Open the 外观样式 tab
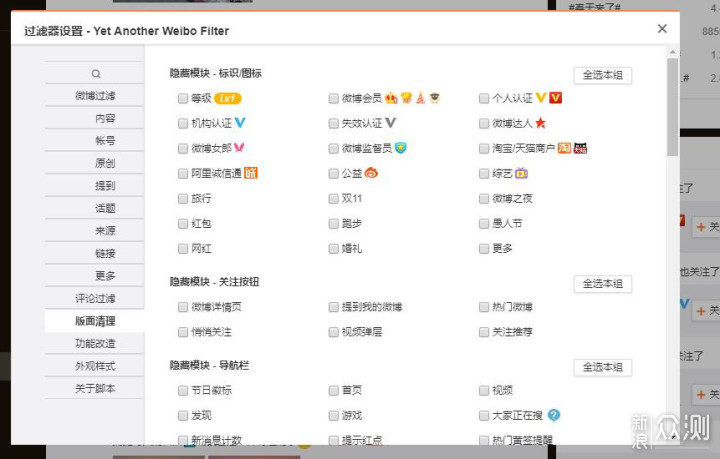Screen dimensions: 720x459 pos(95,366)
